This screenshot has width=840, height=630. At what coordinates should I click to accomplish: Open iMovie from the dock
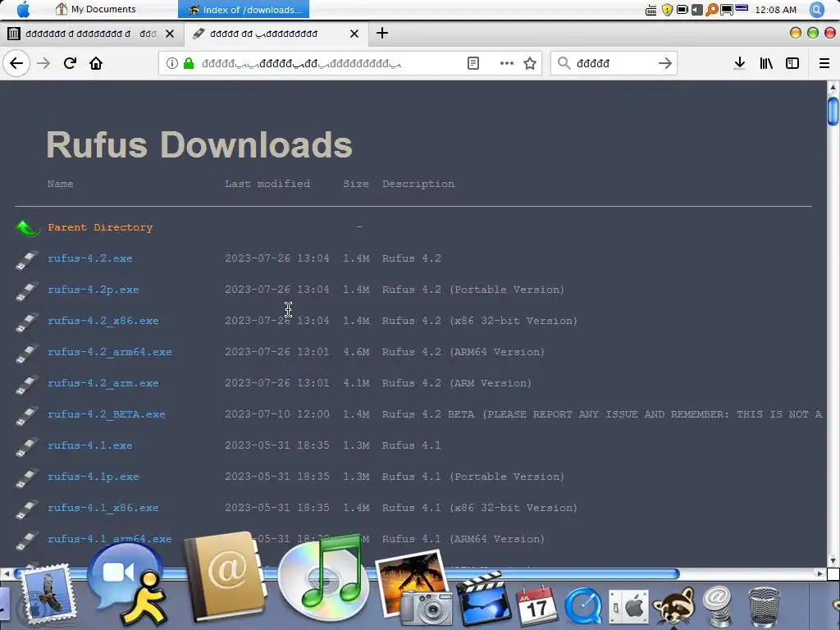(x=483, y=599)
